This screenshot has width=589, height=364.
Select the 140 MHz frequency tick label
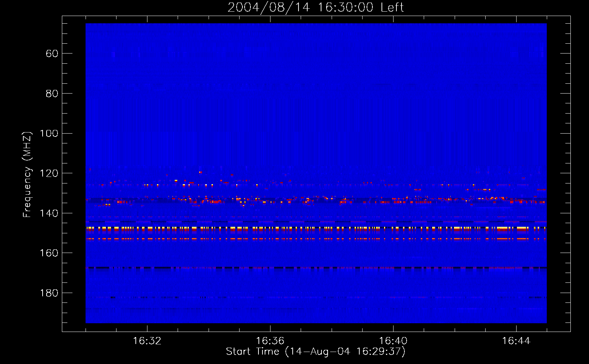click(x=49, y=213)
